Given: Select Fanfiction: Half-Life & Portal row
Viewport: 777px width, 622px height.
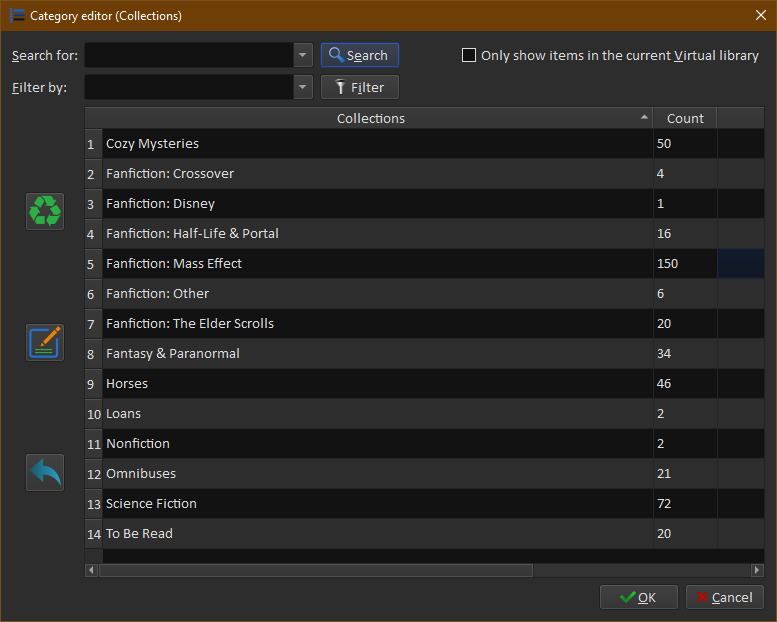Looking at the screenshot, I should pos(378,233).
